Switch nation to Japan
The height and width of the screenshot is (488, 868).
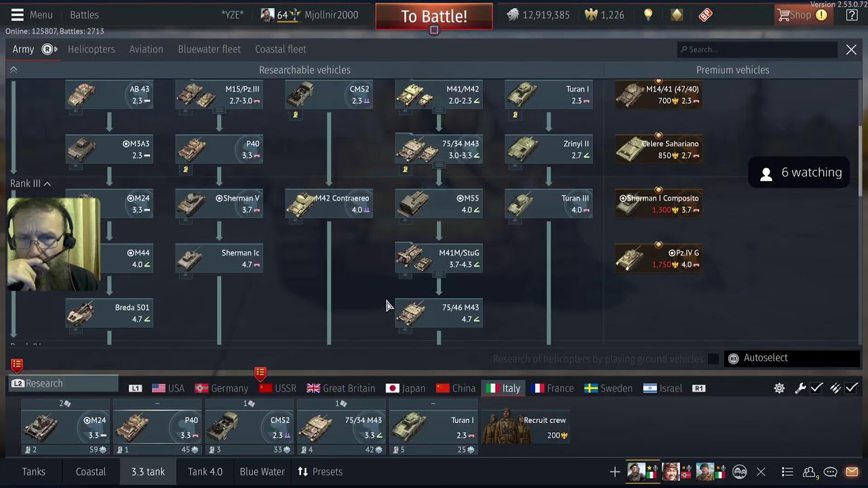(406, 388)
